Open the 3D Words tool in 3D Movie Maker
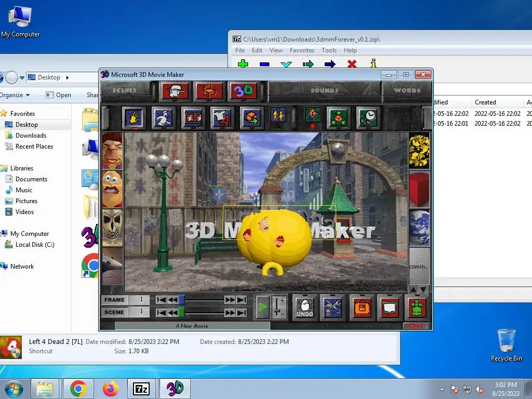This screenshot has width=532, height=399. tap(243, 91)
